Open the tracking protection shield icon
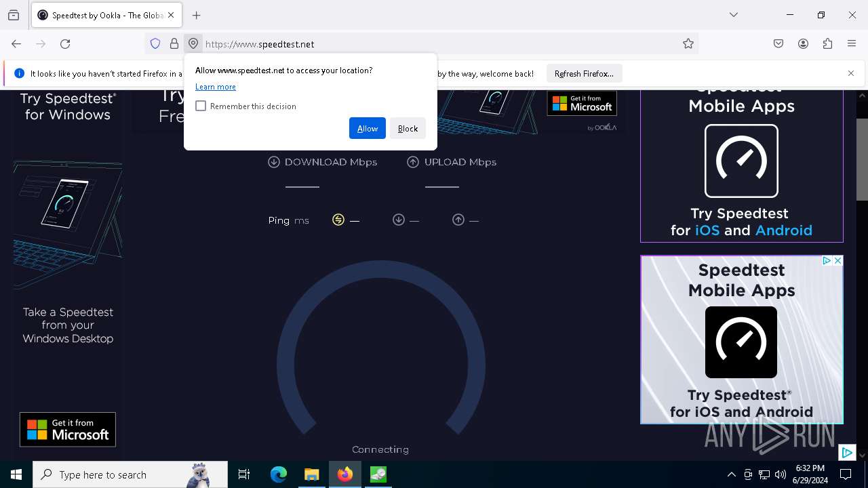The height and width of the screenshot is (488, 868). [155, 44]
